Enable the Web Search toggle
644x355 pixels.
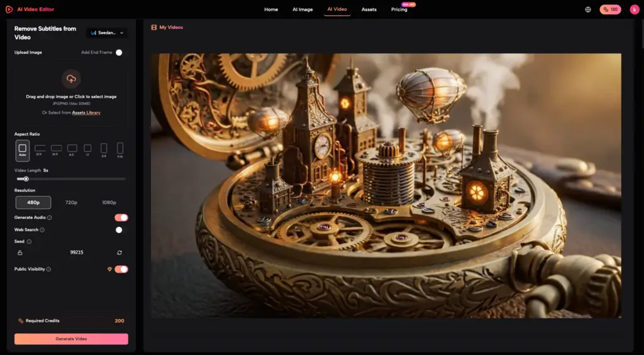click(x=119, y=230)
